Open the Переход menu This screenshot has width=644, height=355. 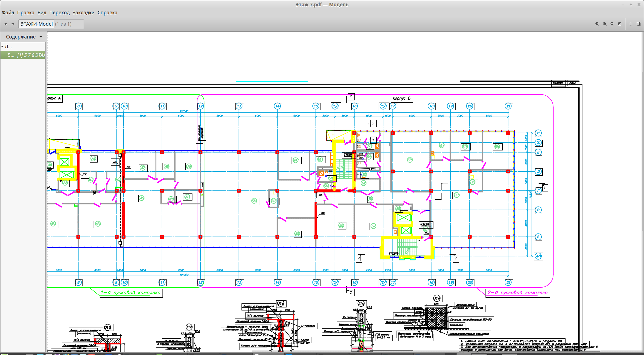click(x=59, y=13)
